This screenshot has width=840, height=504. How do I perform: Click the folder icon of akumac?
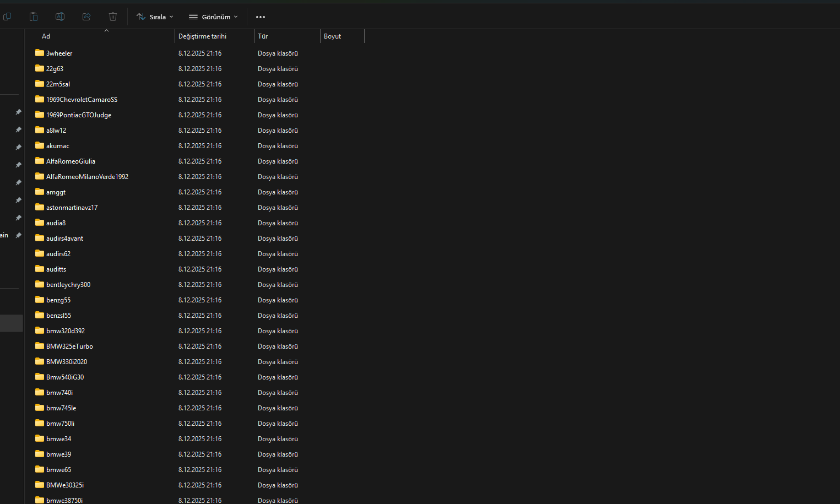click(x=40, y=145)
